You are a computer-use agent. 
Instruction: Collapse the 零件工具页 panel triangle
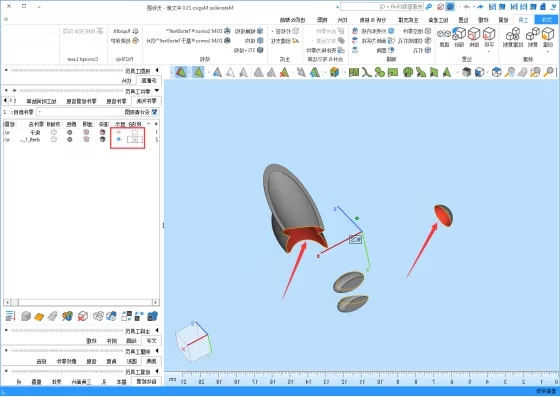tap(157, 91)
